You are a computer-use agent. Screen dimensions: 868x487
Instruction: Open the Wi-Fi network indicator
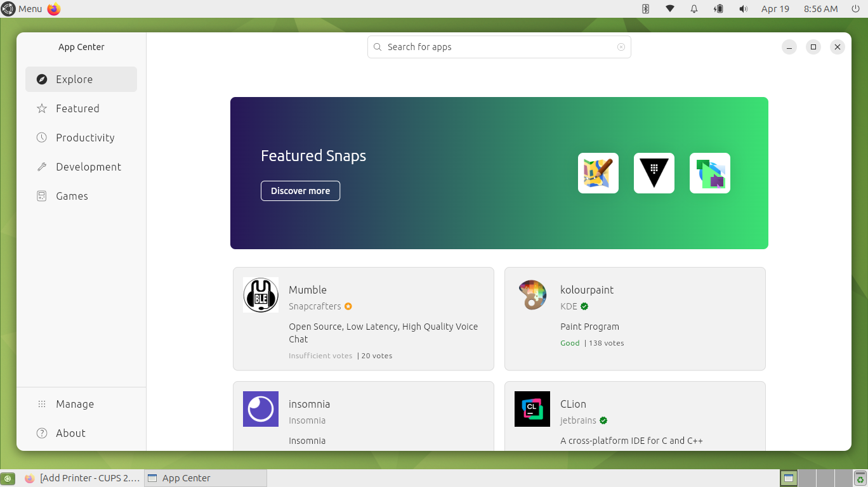[670, 9]
